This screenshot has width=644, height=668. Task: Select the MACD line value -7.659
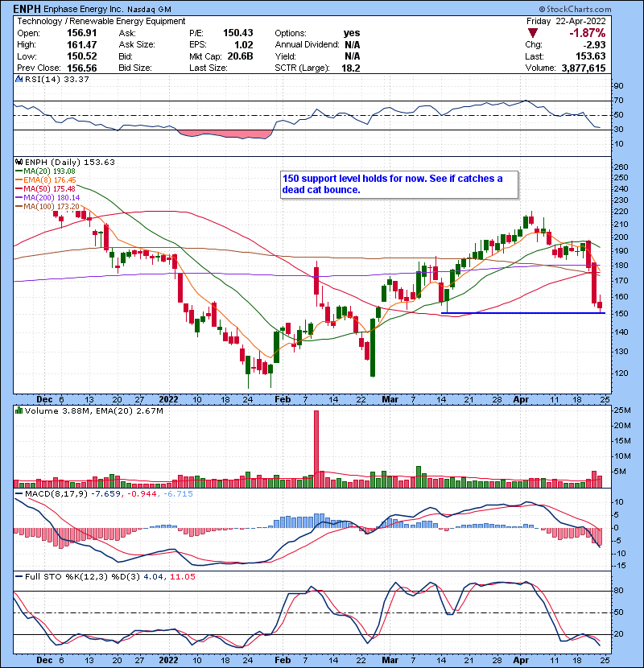point(106,494)
